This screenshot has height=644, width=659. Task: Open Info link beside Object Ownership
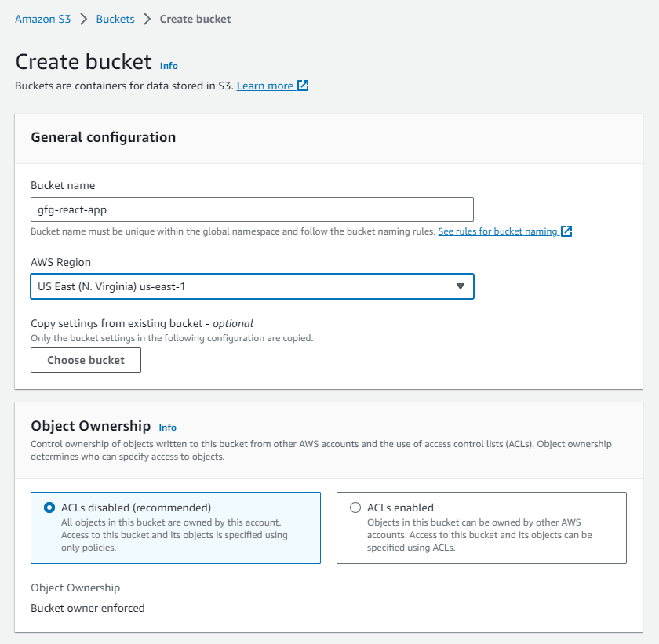pyautogui.click(x=167, y=428)
